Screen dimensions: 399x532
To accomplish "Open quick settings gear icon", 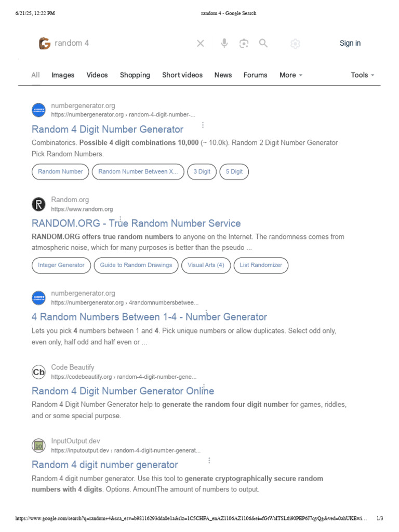I will pyautogui.click(x=295, y=44).
